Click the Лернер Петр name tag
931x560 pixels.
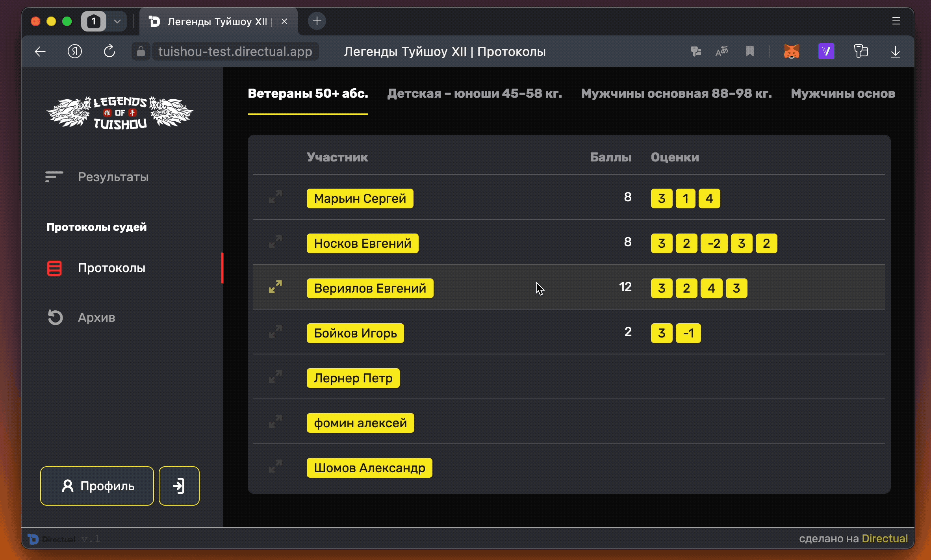(x=353, y=378)
